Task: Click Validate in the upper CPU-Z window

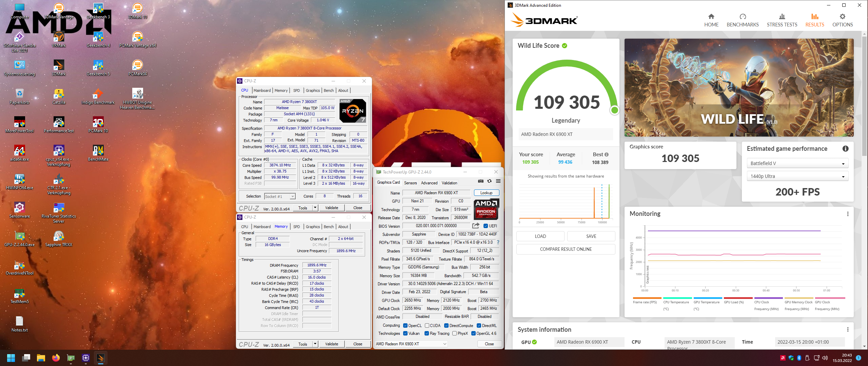Action: [x=332, y=208]
